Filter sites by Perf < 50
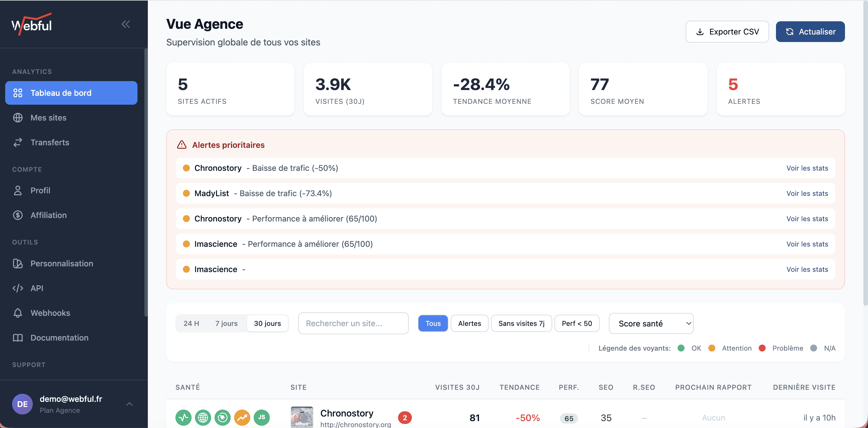868x428 pixels. [x=577, y=323]
